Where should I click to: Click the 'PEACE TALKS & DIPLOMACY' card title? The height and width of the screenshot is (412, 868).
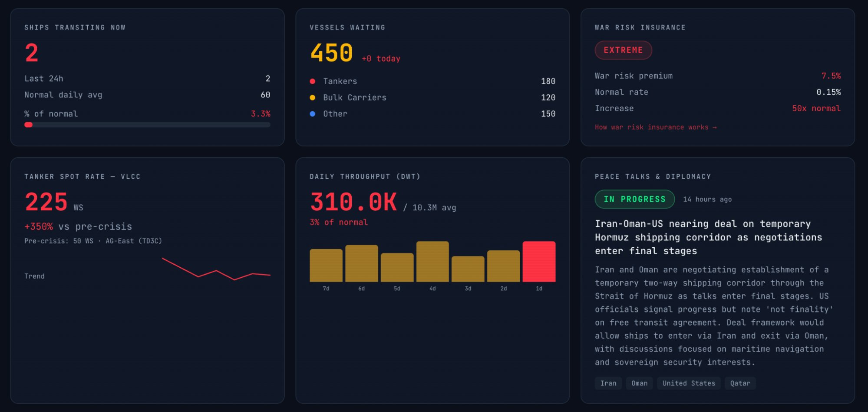pyautogui.click(x=653, y=176)
